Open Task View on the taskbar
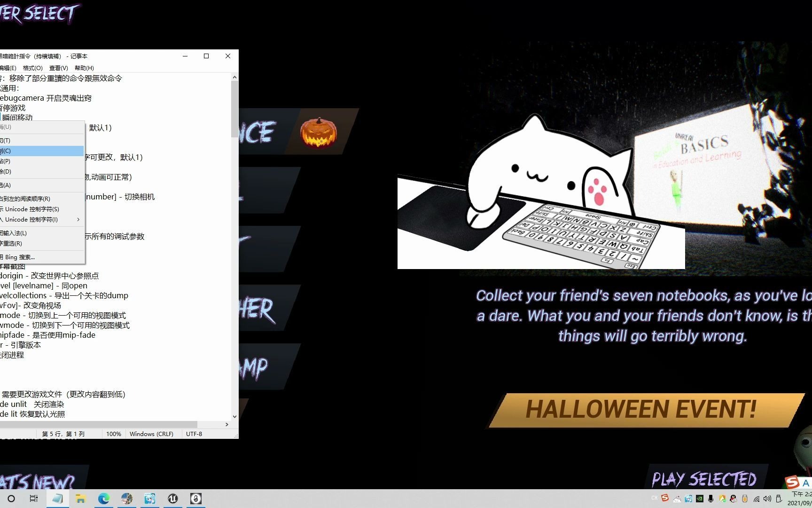The width and height of the screenshot is (812, 508). (x=34, y=499)
